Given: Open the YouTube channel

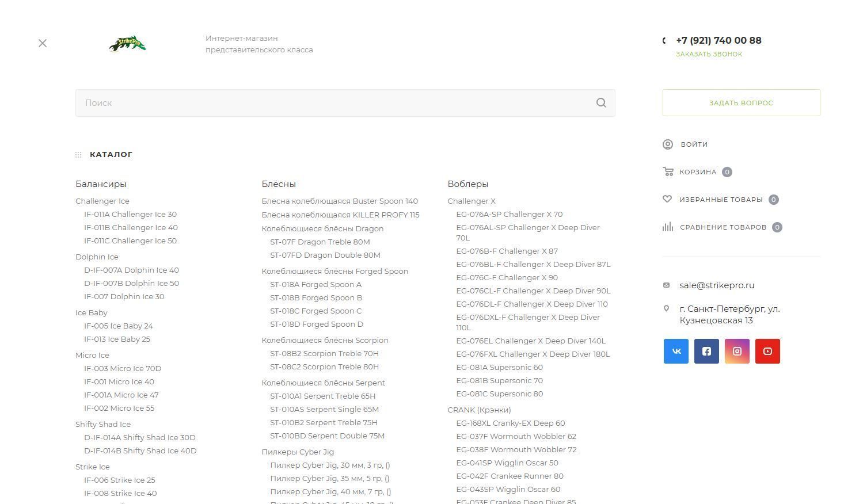Looking at the screenshot, I should click(767, 351).
